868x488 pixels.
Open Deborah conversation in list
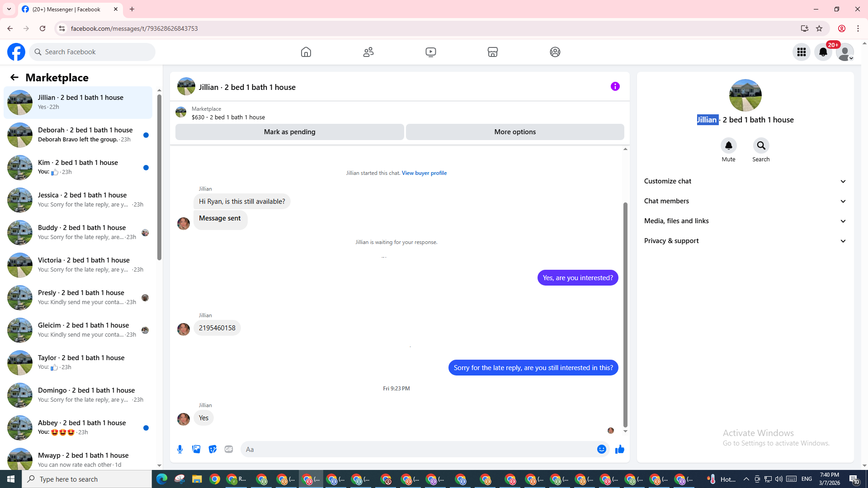[78, 135]
